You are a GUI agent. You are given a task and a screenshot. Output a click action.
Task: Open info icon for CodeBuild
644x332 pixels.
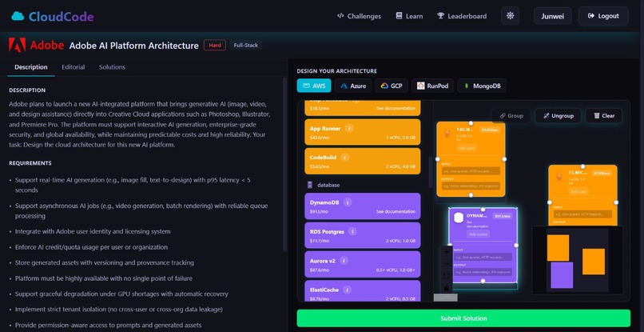click(x=345, y=157)
